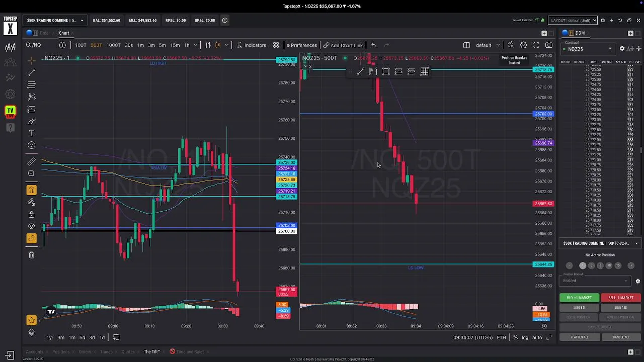This screenshot has width=644, height=362.
Task: Select the bars chart style
Action: pos(208,45)
